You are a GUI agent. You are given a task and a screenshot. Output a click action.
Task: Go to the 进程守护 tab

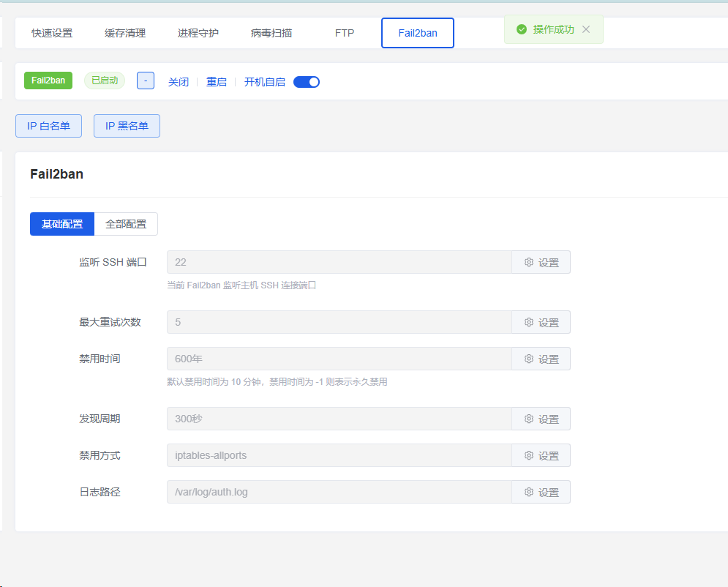point(198,33)
